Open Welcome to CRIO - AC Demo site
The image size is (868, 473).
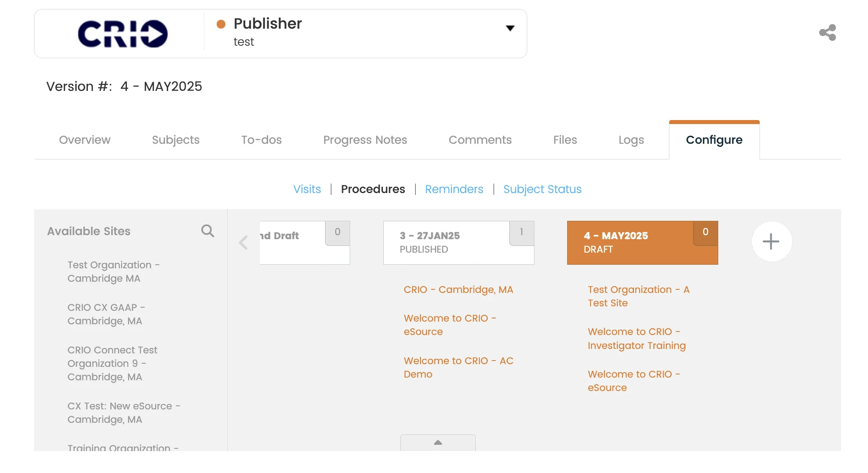click(x=458, y=367)
